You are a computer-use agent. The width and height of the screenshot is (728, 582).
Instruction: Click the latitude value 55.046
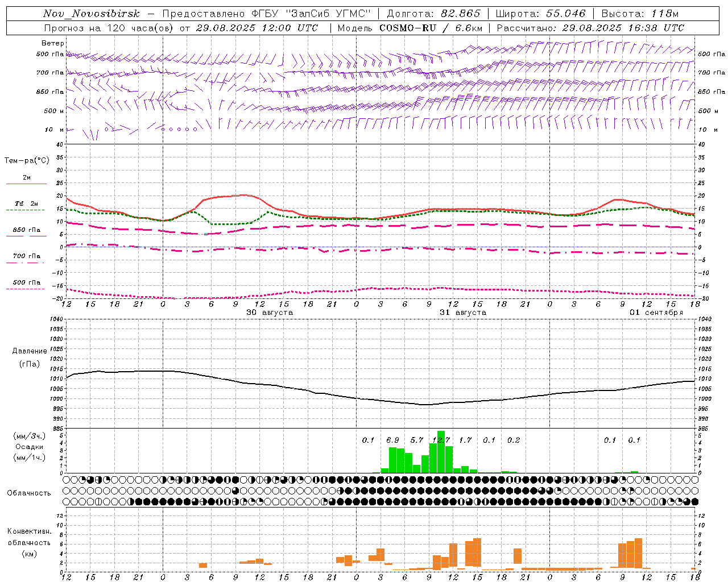click(566, 14)
